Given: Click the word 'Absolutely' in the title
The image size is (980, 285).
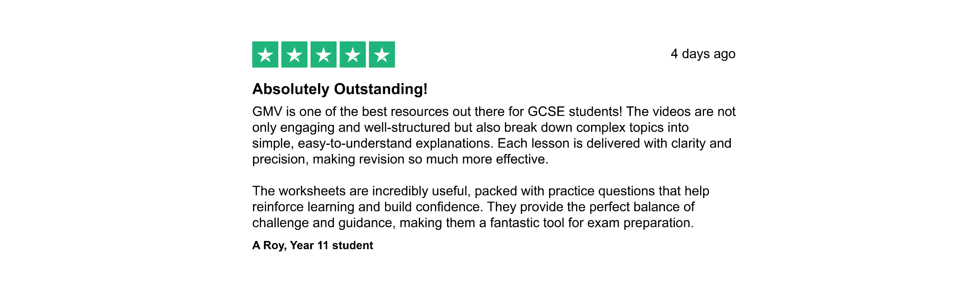Looking at the screenshot, I should tap(291, 89).
